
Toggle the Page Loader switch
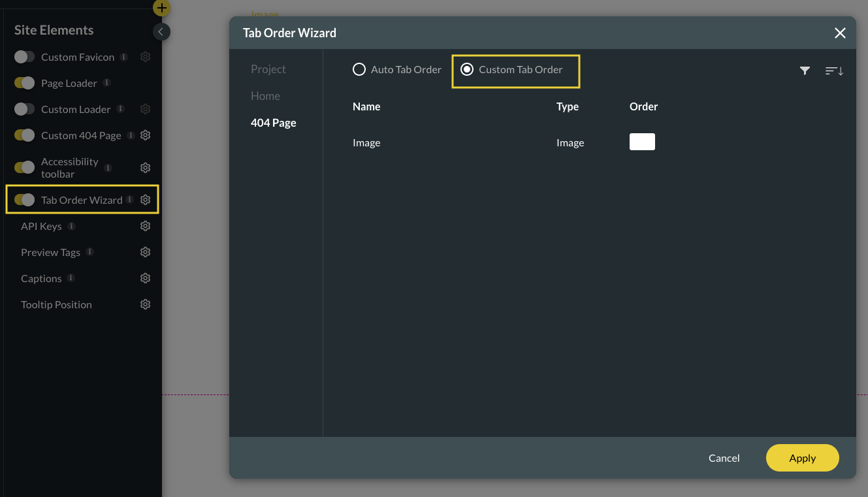pos(24,83)
